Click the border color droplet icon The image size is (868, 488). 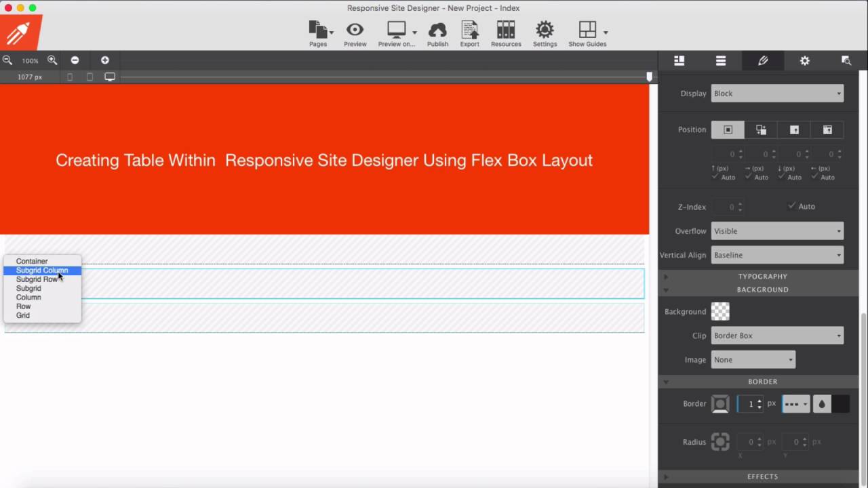(822, 404)
